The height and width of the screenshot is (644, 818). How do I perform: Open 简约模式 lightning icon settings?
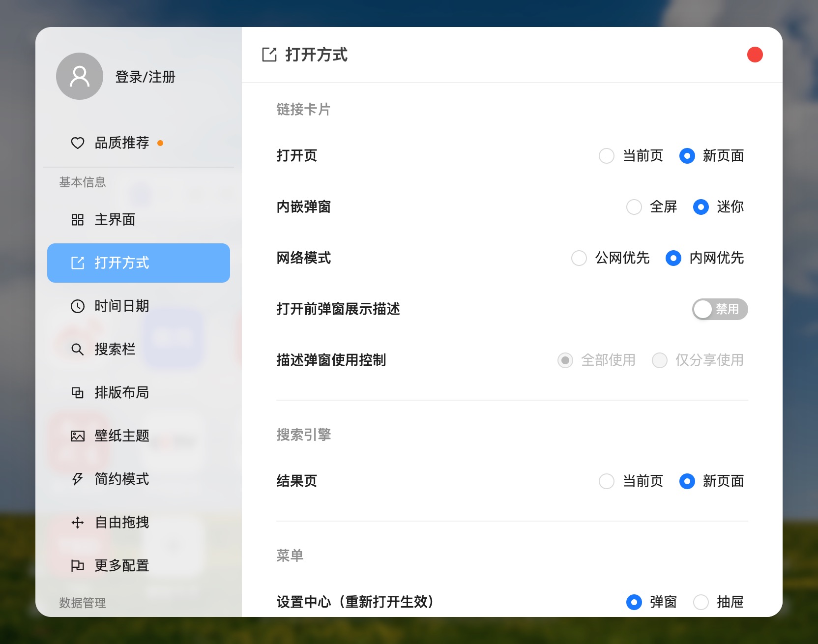(78, 479)
